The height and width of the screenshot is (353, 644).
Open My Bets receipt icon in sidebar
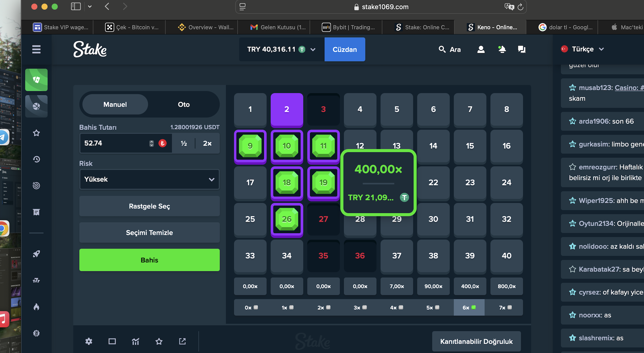(36, 212)
